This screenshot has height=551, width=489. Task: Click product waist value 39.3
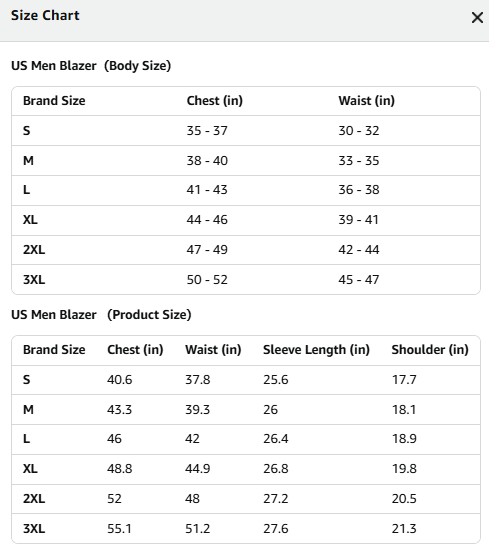[197, 410]
